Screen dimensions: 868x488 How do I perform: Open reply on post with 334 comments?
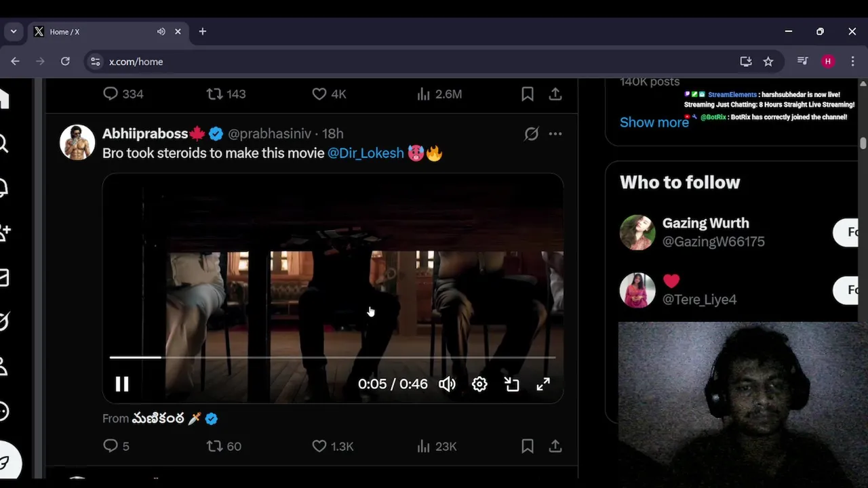(123, 94)
